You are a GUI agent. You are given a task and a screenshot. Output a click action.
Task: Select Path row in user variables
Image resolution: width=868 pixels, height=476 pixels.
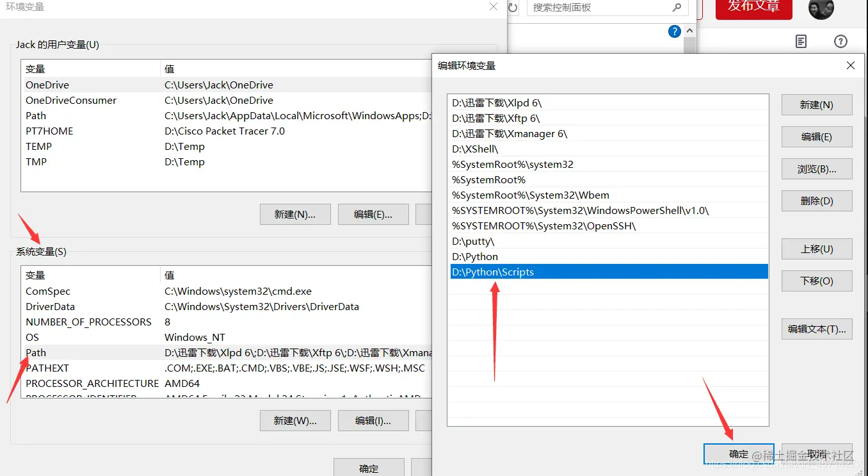(x=227, y=115)
